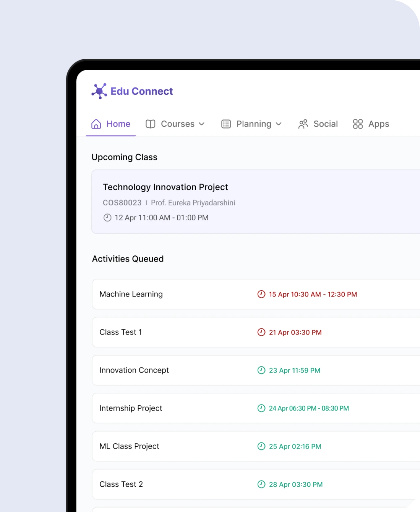Image resolution: width=420 pixels, height=512 pixels.
Task: Click the Planning list icon
Action: (226, 124)
